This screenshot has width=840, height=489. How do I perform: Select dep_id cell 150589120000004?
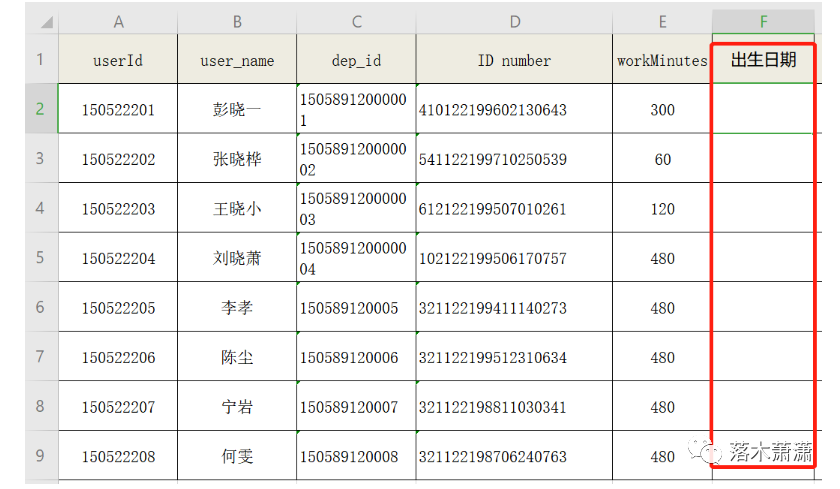356,258
